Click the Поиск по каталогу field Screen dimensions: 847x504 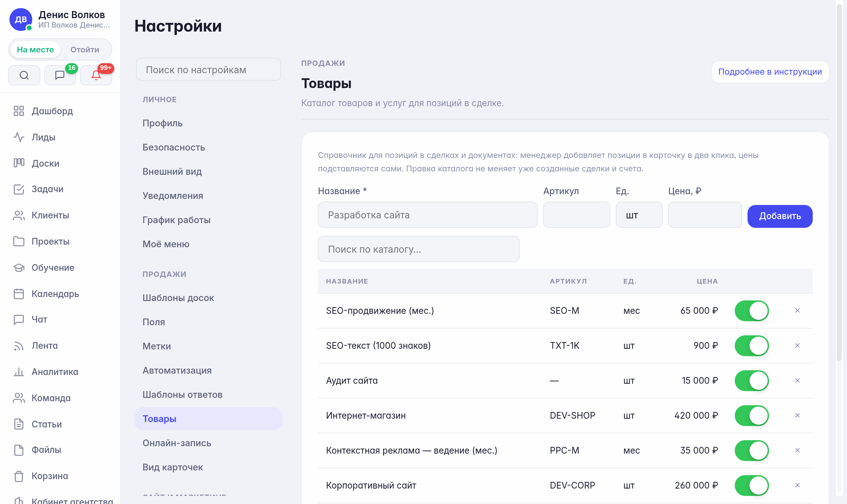point(418,249)
